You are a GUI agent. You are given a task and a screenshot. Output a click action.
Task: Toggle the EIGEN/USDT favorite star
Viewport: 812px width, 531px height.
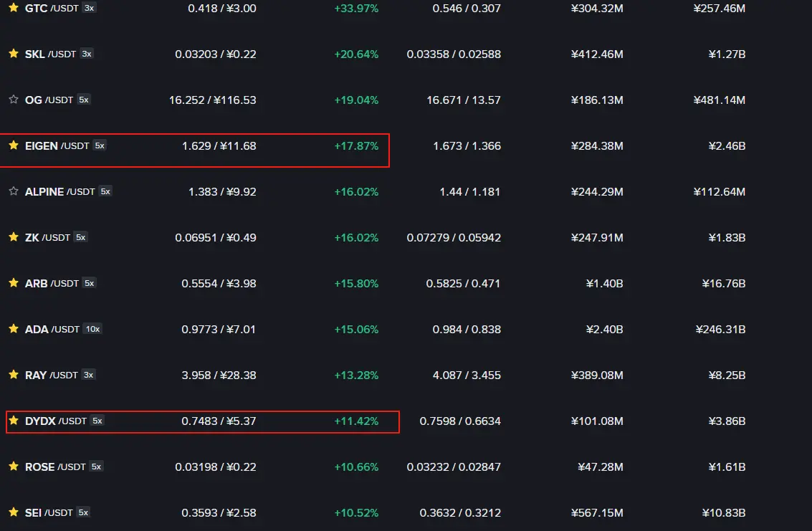(14, 145)
